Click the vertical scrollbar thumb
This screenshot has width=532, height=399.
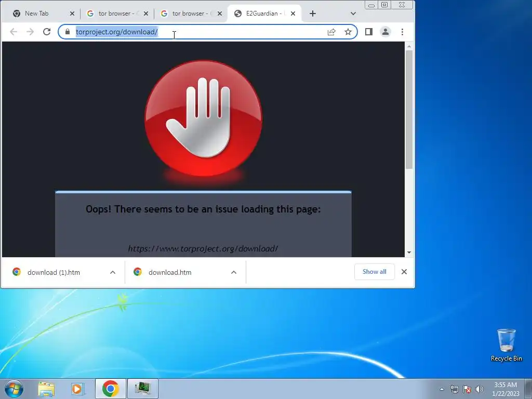(x=409, y=109)
